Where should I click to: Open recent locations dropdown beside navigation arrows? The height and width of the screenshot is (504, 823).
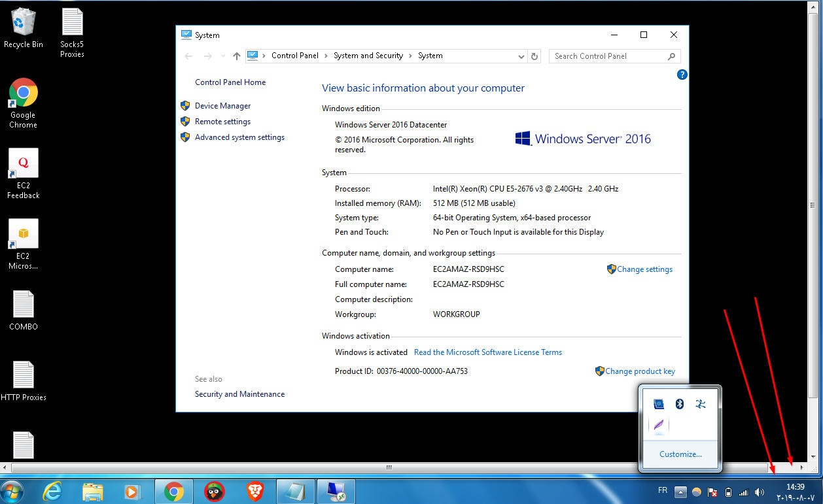tap(223, 56)
